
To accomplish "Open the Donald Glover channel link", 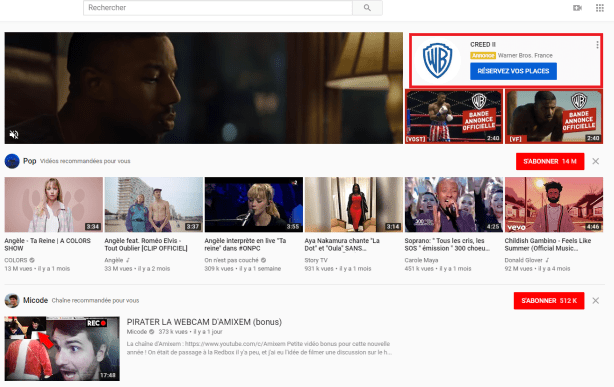I will (524, 260).
